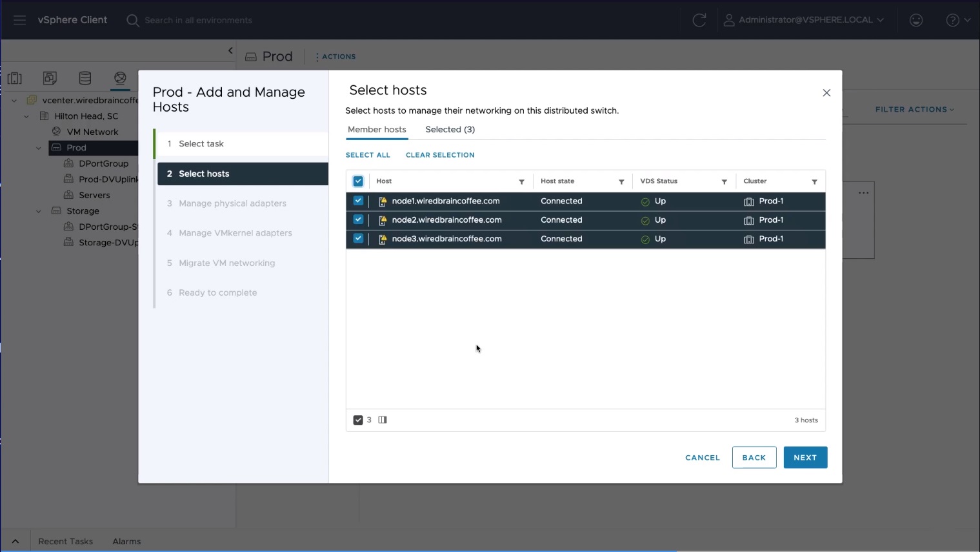The height and width of the screenshot is (552, 980).
Task: Collapse the Storage switch tree node
Action: pyautogui.click(x=38, y=211)
